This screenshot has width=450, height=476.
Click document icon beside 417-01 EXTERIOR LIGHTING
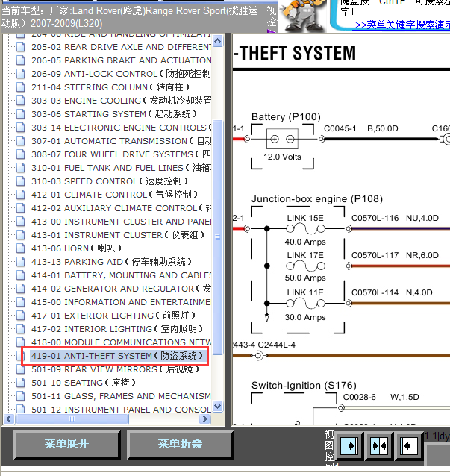pos(21,316)
